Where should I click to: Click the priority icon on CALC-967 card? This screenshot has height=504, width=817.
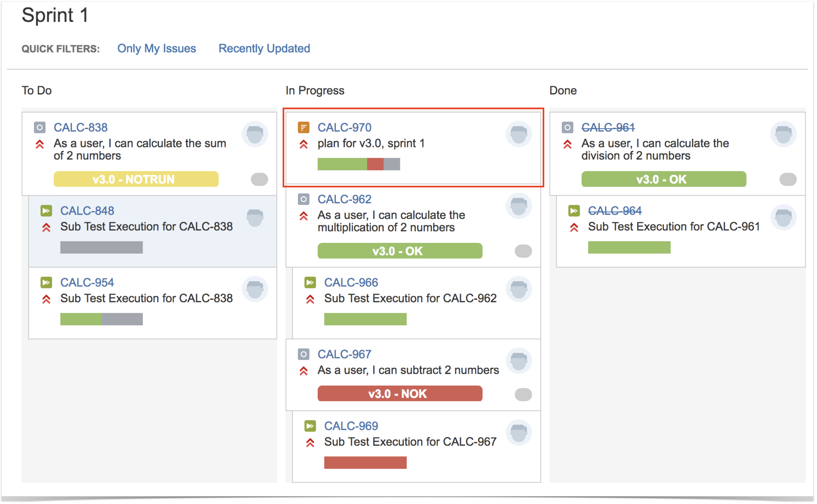pyautogui.click(x=303, y=371)
